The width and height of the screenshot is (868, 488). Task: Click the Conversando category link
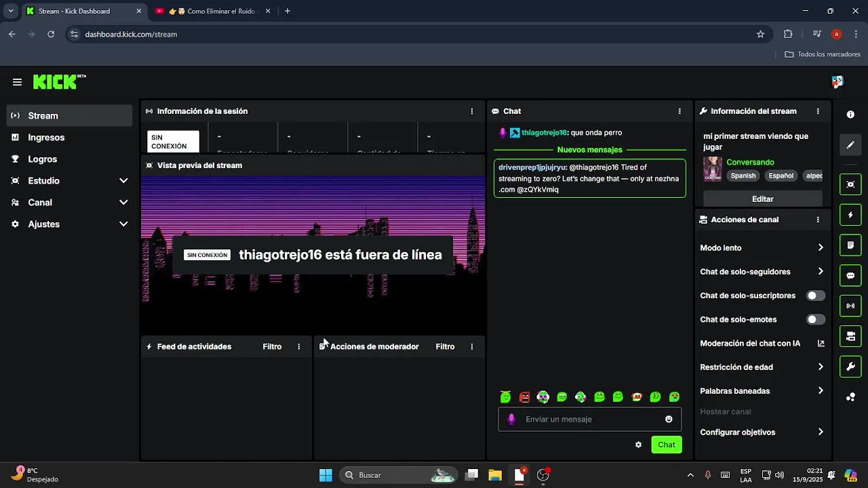coord(750,162)
